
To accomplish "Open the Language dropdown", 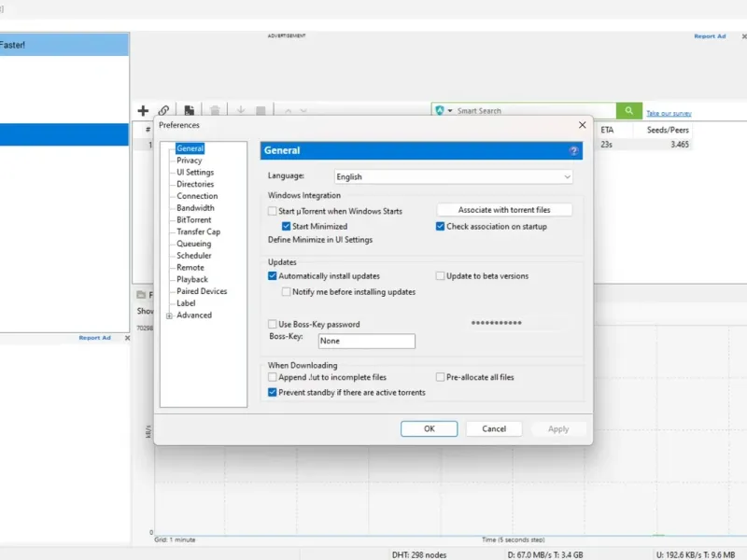I will tap(453, 176).
